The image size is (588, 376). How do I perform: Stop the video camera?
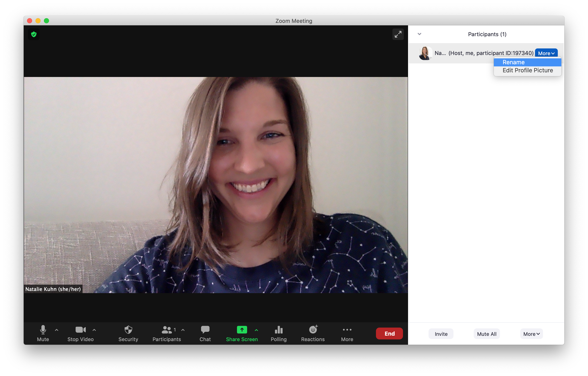(x=80, y=333)
